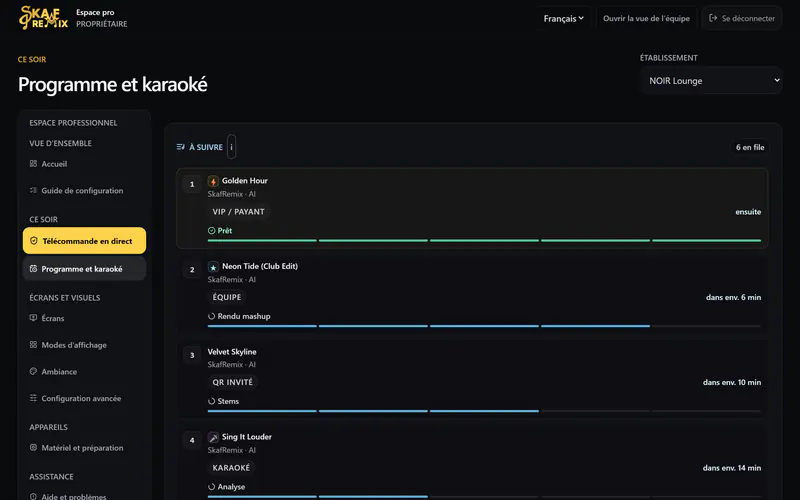The width and height of the screenshot is (800, 500).
Task: Click the Golden Hour lightning icon
Action: [213, 181]
